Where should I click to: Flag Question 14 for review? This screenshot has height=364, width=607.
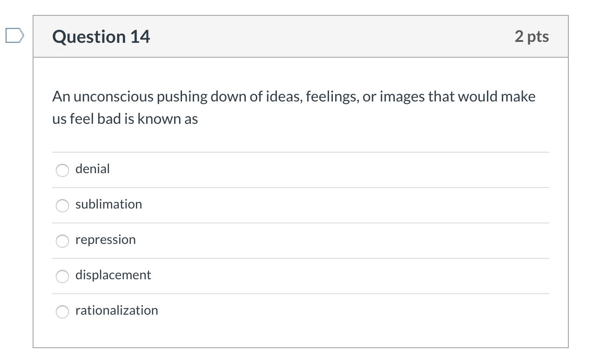coord(13,36)
